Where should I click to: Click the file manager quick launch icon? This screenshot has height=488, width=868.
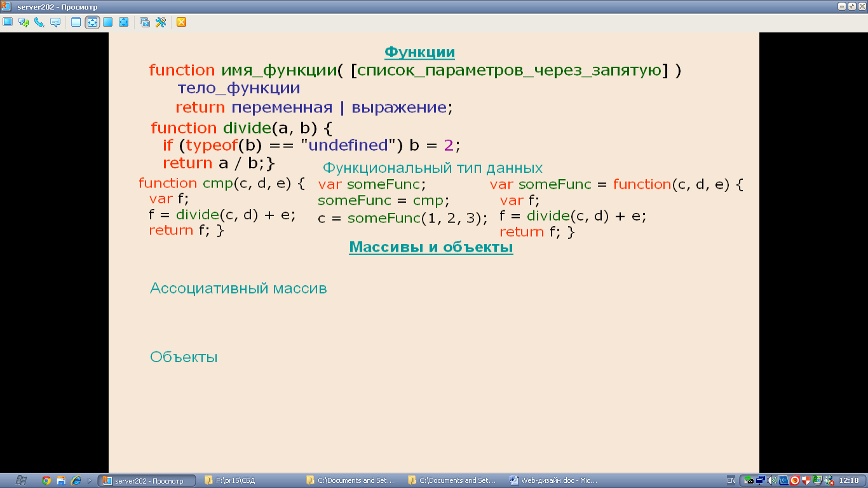pyautogui.click(x=61, y=480)
